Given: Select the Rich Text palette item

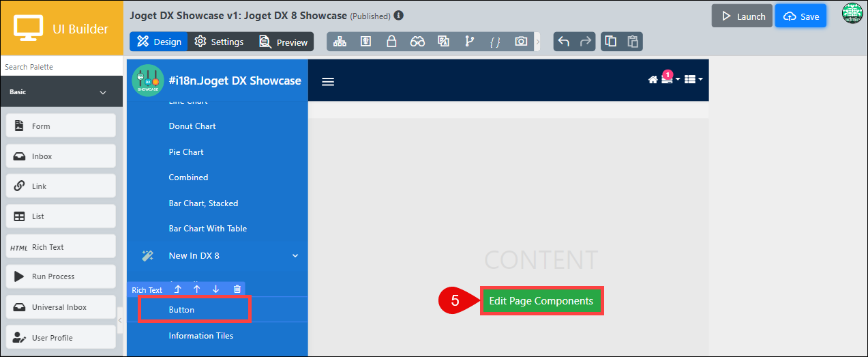Looking at the screenshot, I should 61,247.
